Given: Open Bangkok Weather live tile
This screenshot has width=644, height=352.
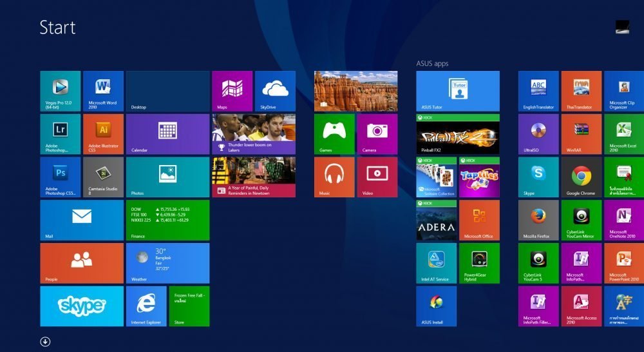Looking at the screenshot, I should tap(167, 263).
